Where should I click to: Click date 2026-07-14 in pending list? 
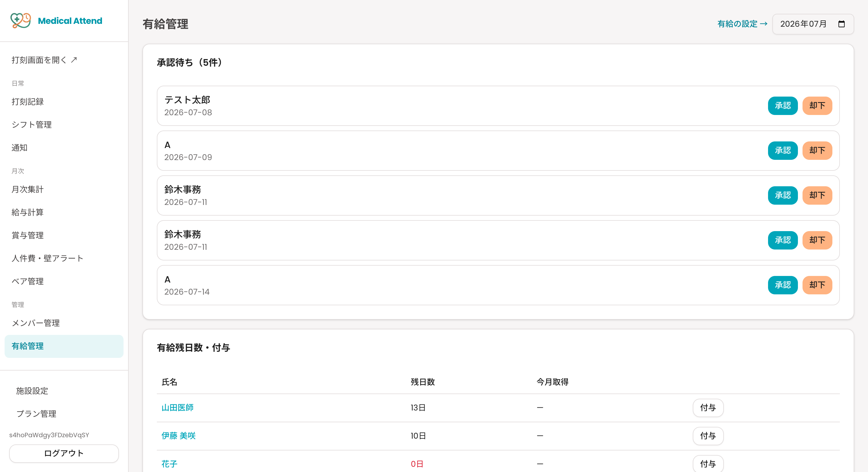tap(187, 292)
